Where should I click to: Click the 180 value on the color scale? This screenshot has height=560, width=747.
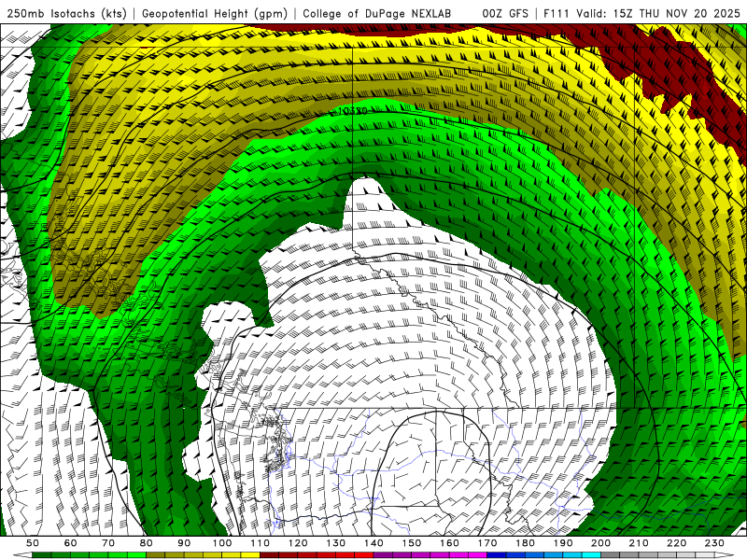525,543
